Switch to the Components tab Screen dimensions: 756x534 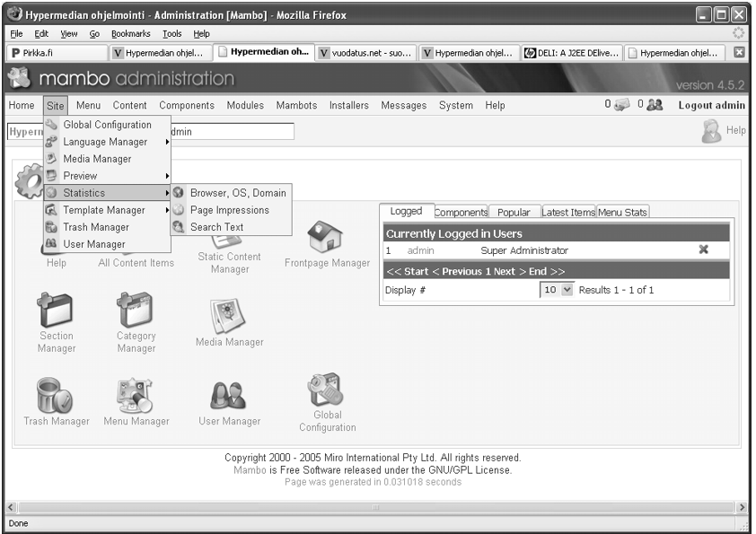tap(461, 212)
